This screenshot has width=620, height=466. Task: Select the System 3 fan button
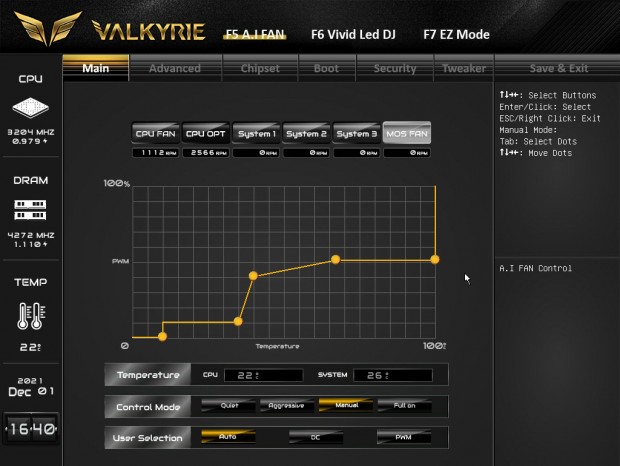coord(357,134)
